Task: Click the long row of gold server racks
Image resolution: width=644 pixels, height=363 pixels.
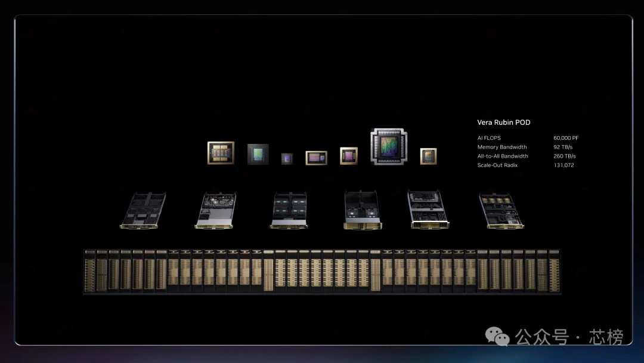Action: coord(322,271)
